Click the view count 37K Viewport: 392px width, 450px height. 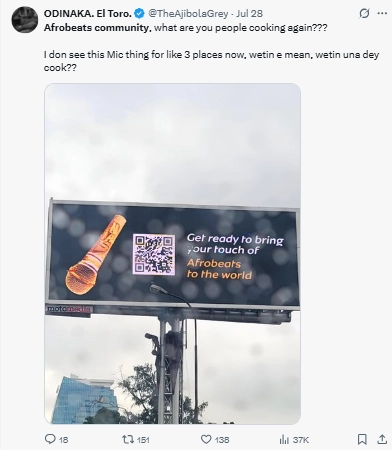pyautogui.click(x=300, y=440)
